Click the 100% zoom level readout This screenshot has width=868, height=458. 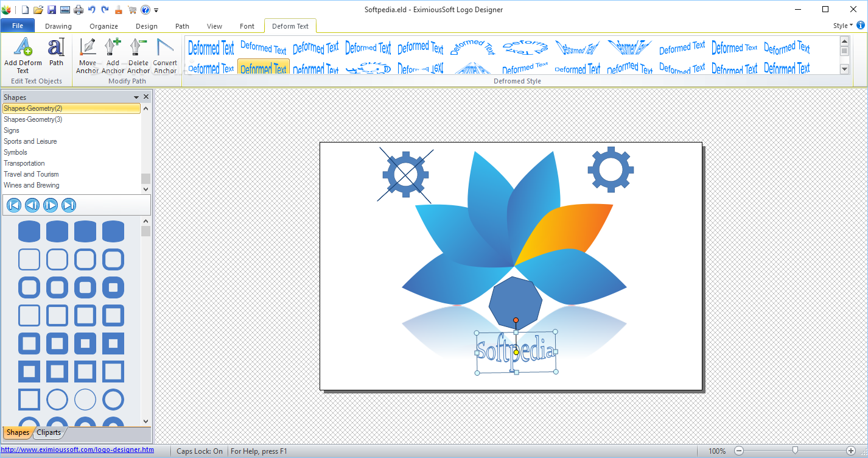click(717, 451)
